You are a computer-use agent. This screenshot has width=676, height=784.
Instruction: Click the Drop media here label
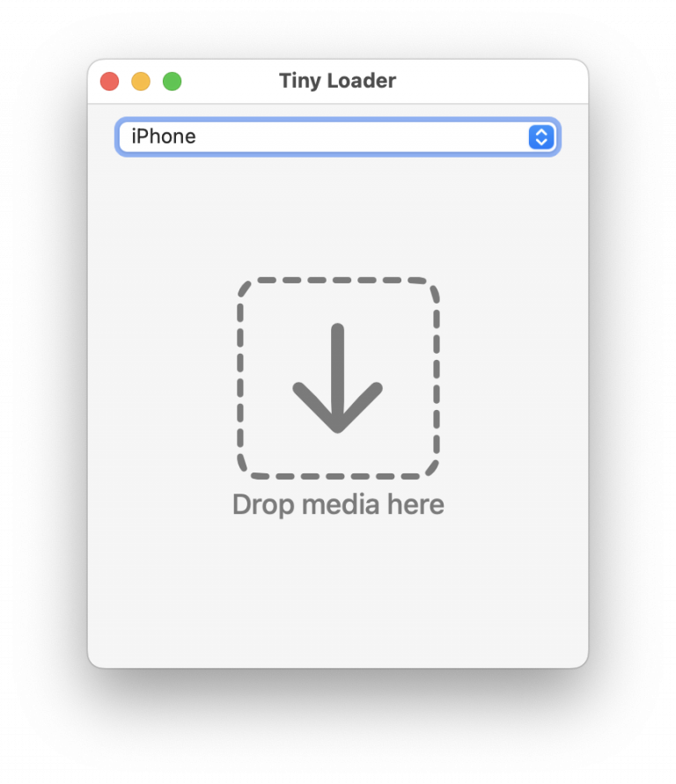[338, 504]
